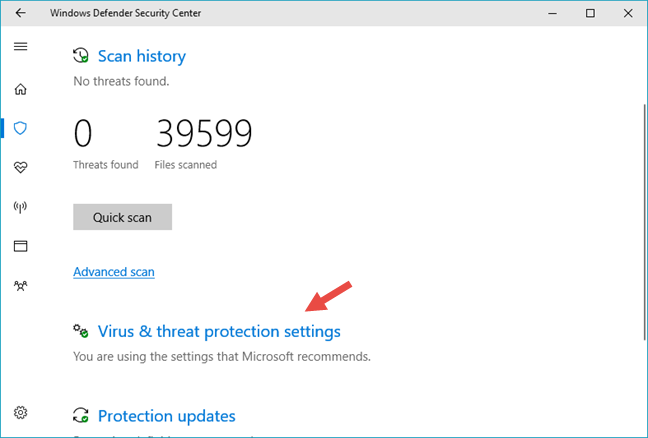Open Firewall & network protection antenna icon
The image size is (648, 438).
click(x=20, y=207)
